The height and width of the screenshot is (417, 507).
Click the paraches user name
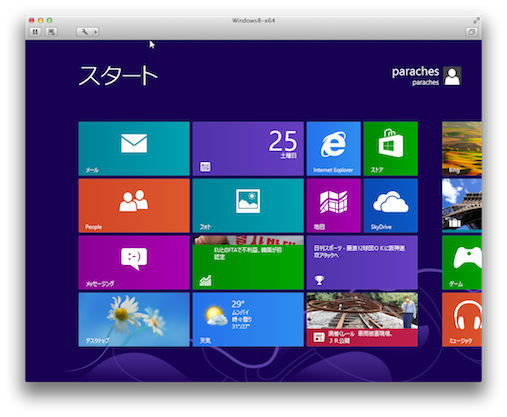tap(415, 72)
